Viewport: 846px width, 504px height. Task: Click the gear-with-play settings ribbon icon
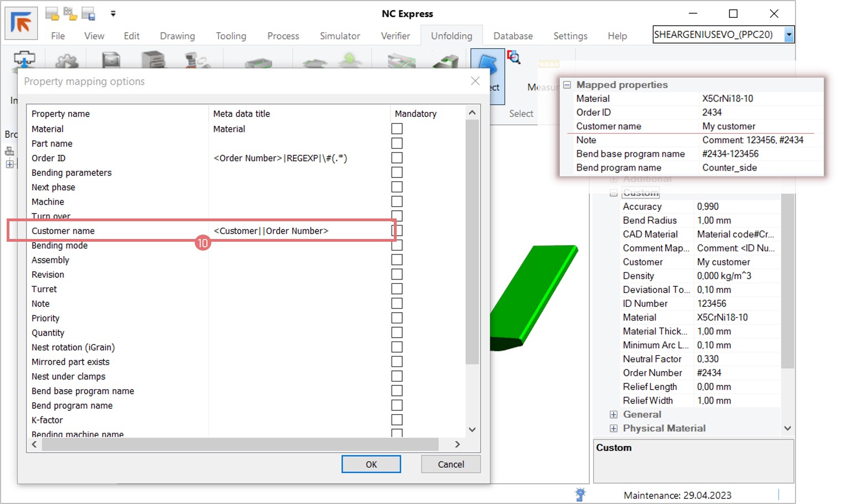point(67,60)
